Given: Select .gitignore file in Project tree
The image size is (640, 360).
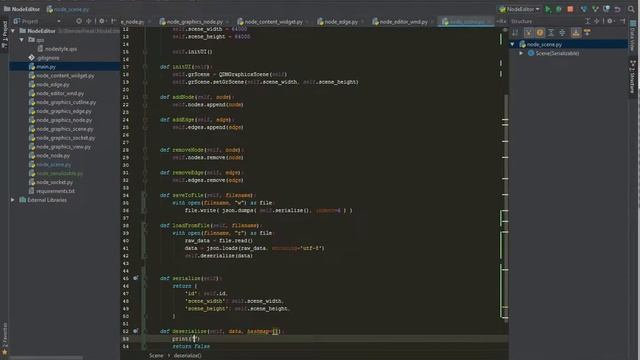Looking at the screenshot, I should [x=48, y=58].
